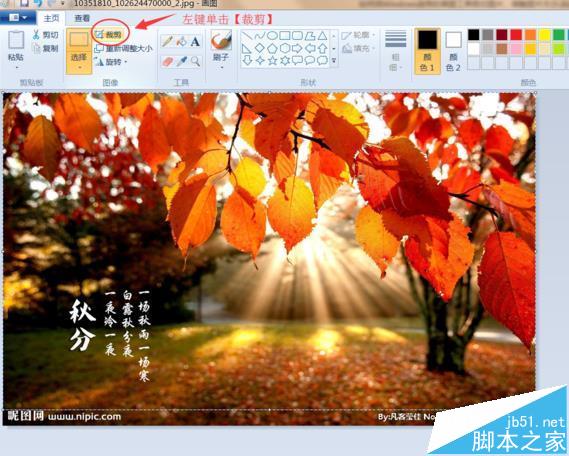
Task: Choose the Rounded rectangle shape
Action: 297,36
